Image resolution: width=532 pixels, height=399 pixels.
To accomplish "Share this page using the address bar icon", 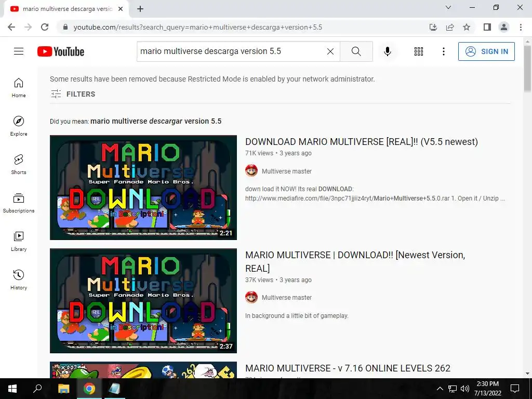I will (x=450, y=27).
